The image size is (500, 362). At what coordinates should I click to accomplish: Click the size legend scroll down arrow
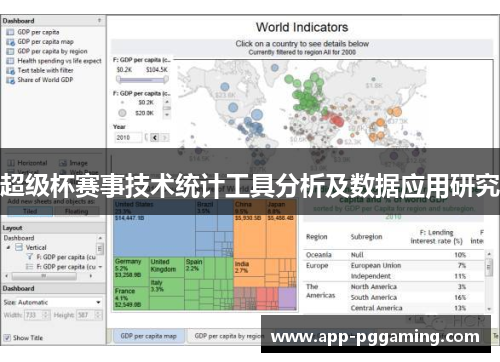pyautogui.click(x=167, y=114)
